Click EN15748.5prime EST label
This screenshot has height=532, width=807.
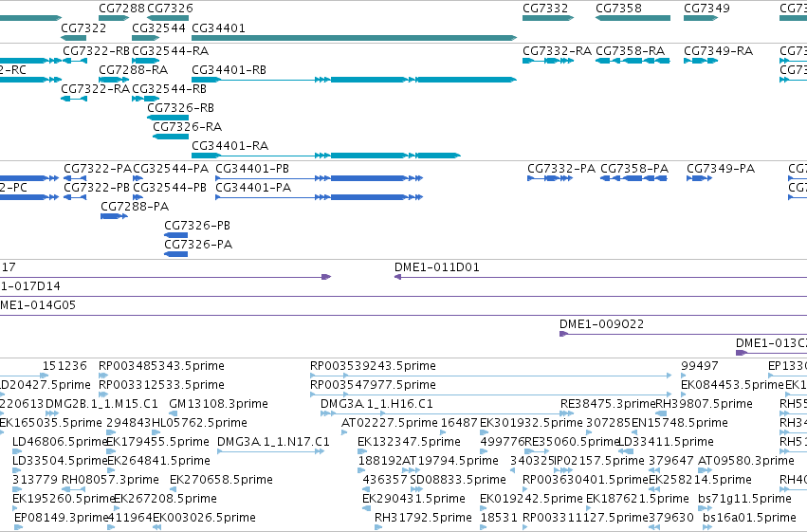(x=679, y=423)
